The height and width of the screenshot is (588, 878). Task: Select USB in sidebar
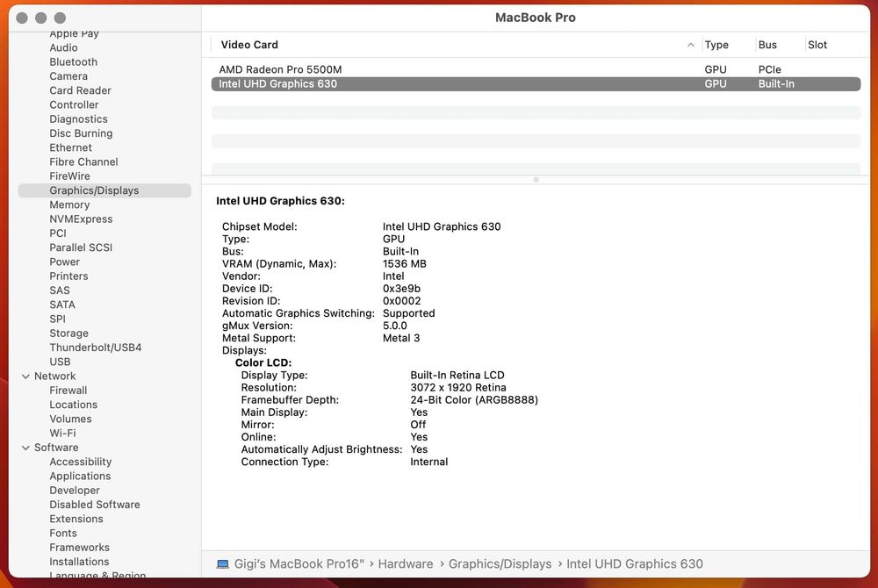60,362
